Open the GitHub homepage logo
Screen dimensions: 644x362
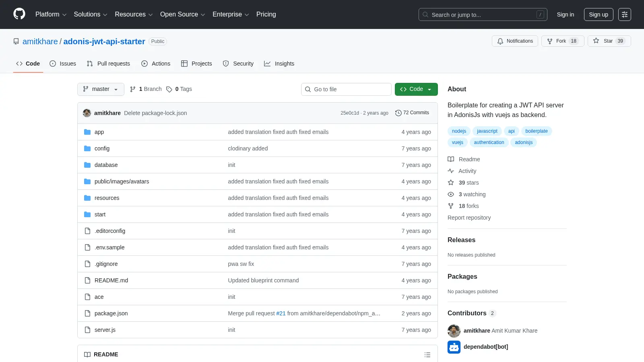pos(19,14)
